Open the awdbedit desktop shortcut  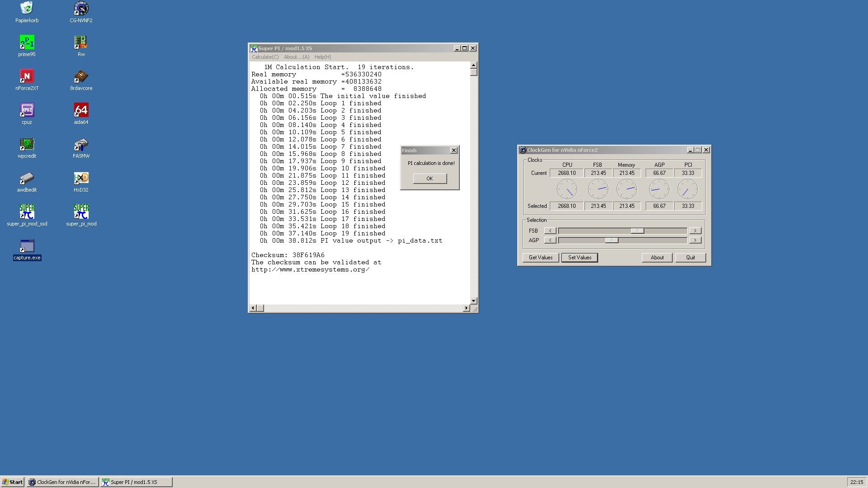point(27,182)
